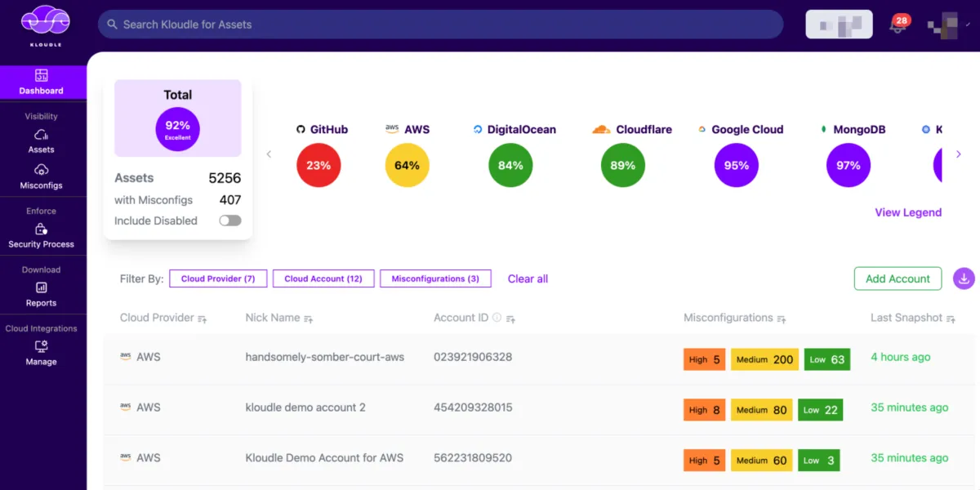Click the Kloudle logo
980x490 pixels.
(45, 24)
